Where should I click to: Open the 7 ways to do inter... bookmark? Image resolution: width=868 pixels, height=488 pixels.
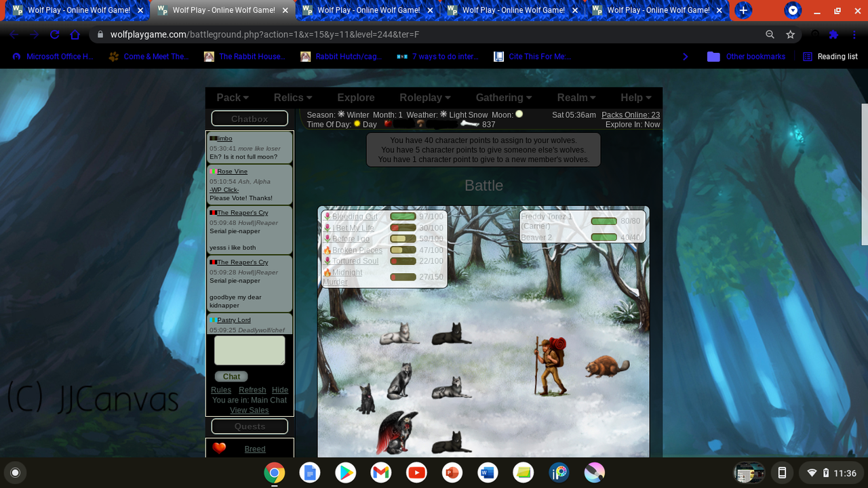[x=437, y=57]
